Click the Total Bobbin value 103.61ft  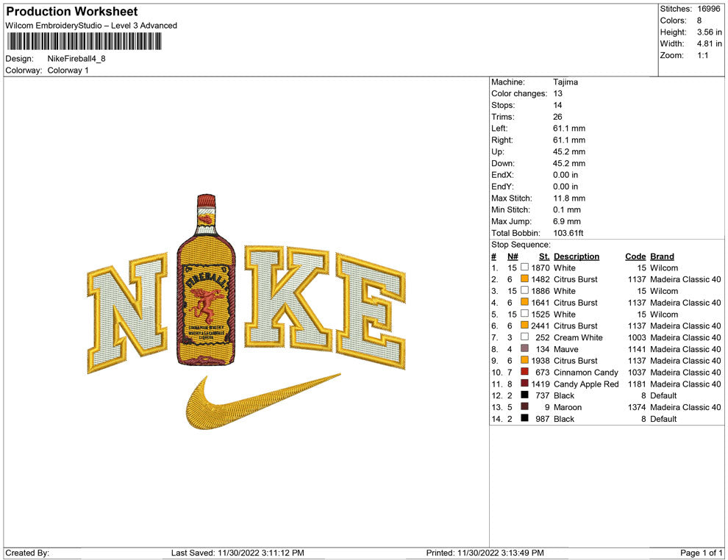pos(568,233)
